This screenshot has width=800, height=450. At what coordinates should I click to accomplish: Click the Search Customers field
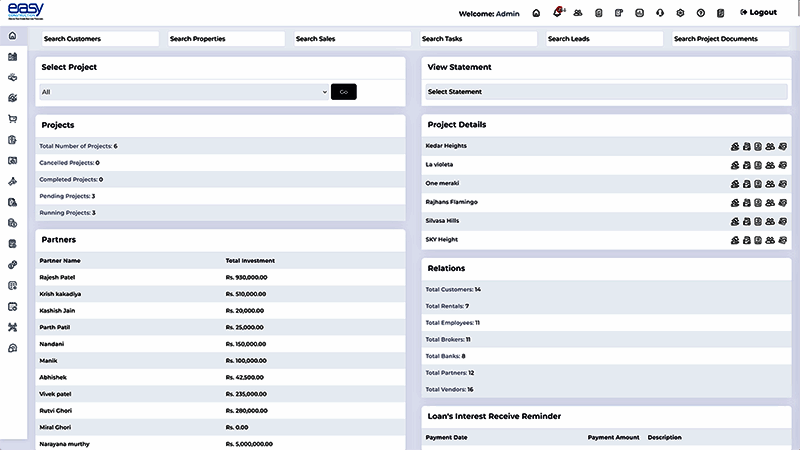coord(100,39)
